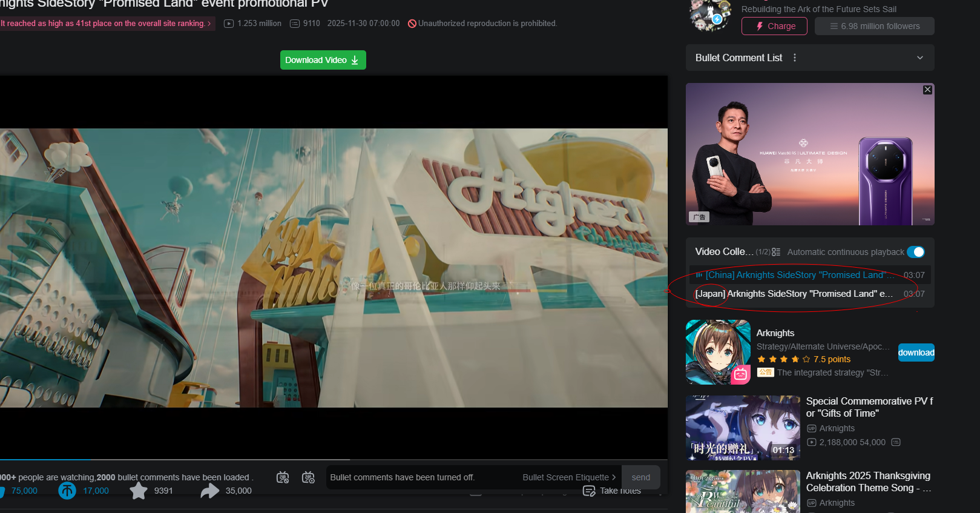
Task: Close the Huawei advertisement
Action: pos(927,90)
